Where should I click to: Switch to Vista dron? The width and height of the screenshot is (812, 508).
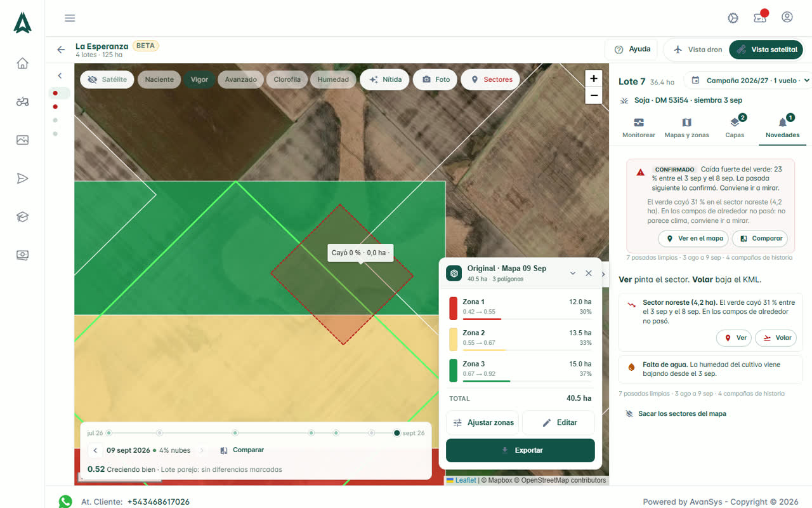[x=698, y=50]
